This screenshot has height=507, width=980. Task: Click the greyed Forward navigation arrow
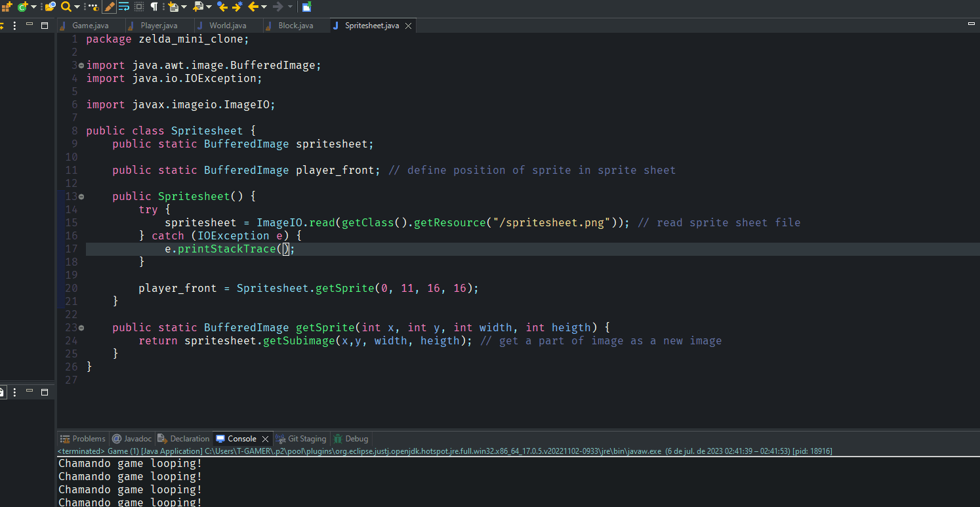pyautogui.click(x=278, y=7)
